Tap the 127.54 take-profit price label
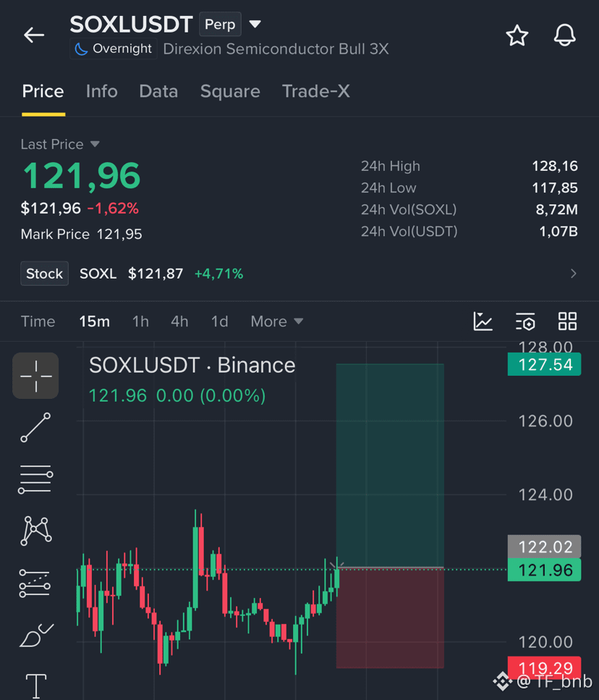Screen dimensions: 599x700 [x=544, y=364]
